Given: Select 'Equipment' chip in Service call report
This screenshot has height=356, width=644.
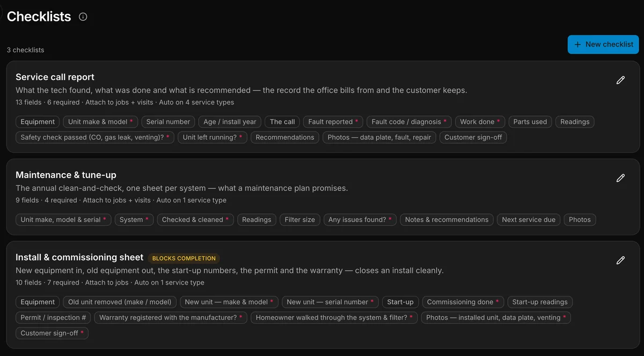Looking at the screenshot, I should pos(38,122).
